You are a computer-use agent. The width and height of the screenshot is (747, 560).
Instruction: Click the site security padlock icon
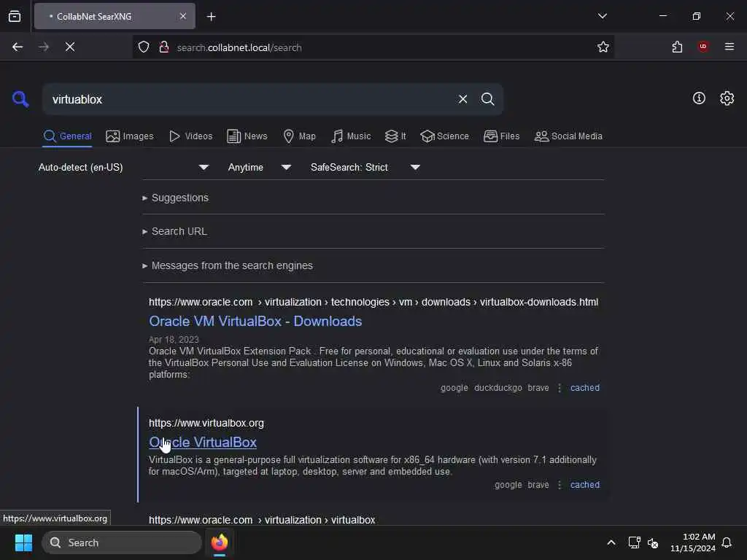tap(164, 47)
